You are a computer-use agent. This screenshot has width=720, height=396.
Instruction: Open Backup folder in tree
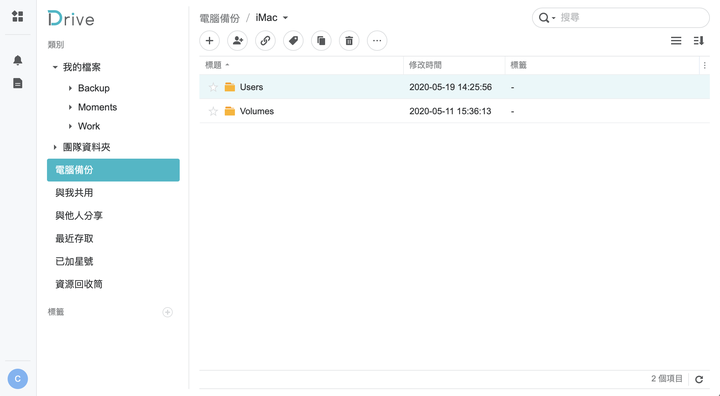(94, 88)
